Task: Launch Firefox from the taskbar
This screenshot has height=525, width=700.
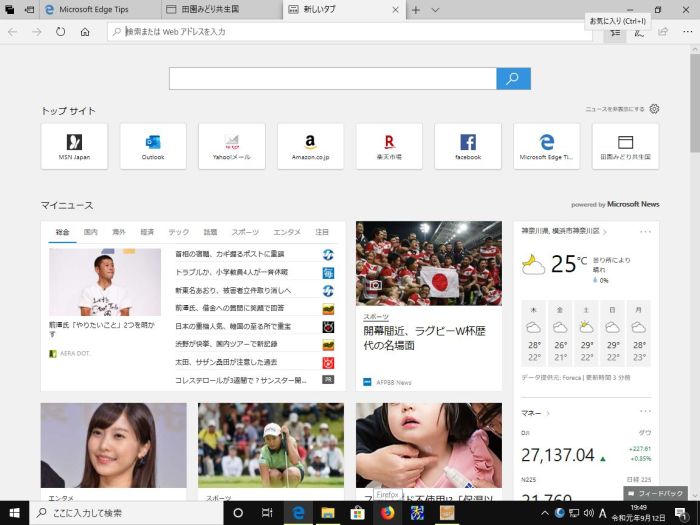Action: pos(387,513)
